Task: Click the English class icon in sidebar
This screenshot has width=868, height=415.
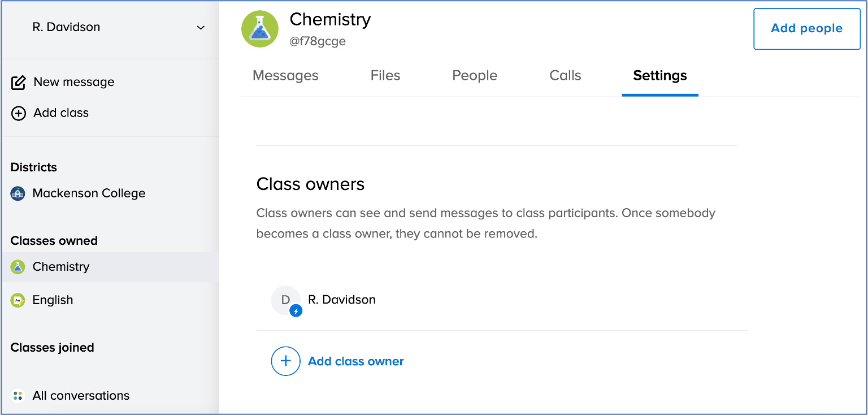Action: 18,300
